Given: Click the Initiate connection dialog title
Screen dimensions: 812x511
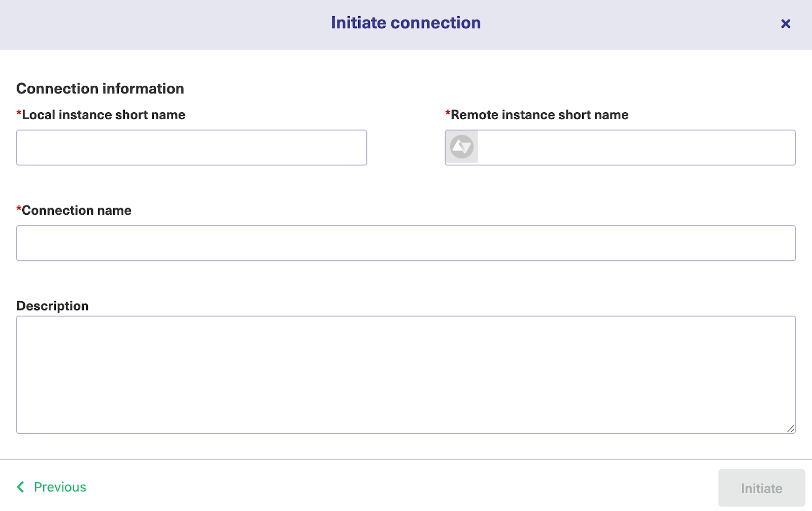Looking at the screenshot, I should click(405, 23).
